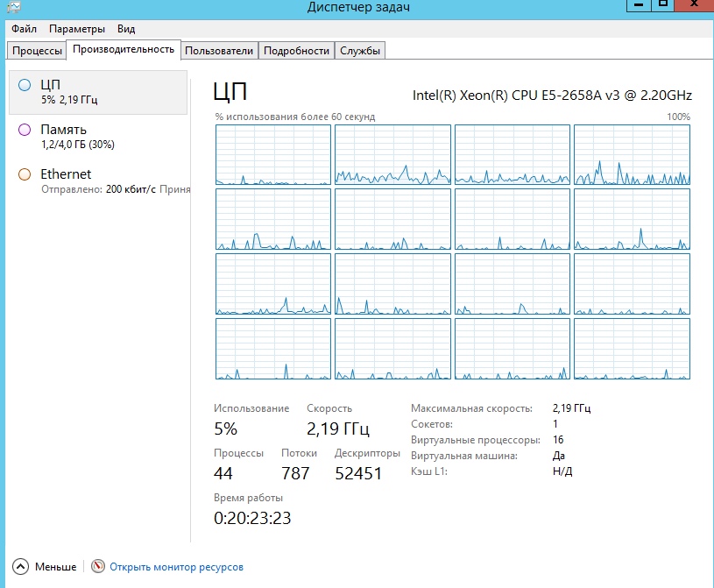The image size is (714, 588).
Task: Select the ЦП entry in sidebar
Action: [x=98, y=92]
